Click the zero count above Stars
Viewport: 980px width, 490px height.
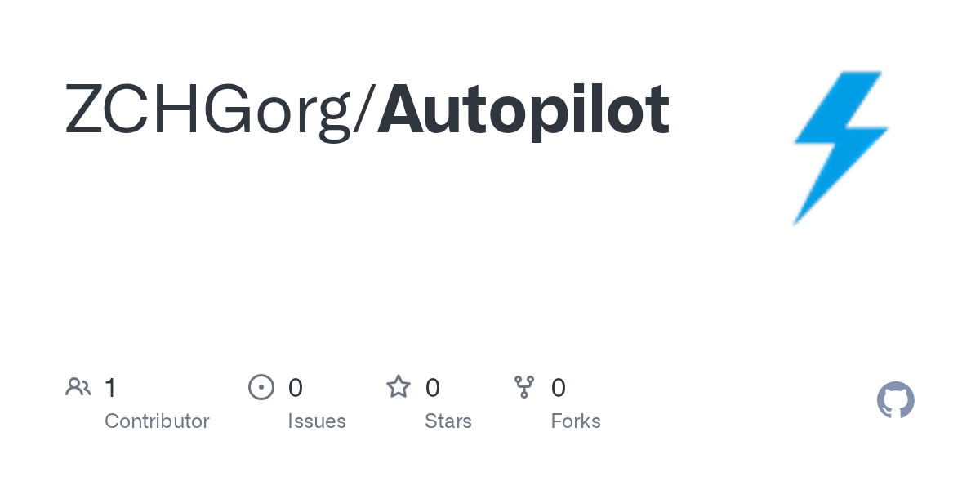432,388
